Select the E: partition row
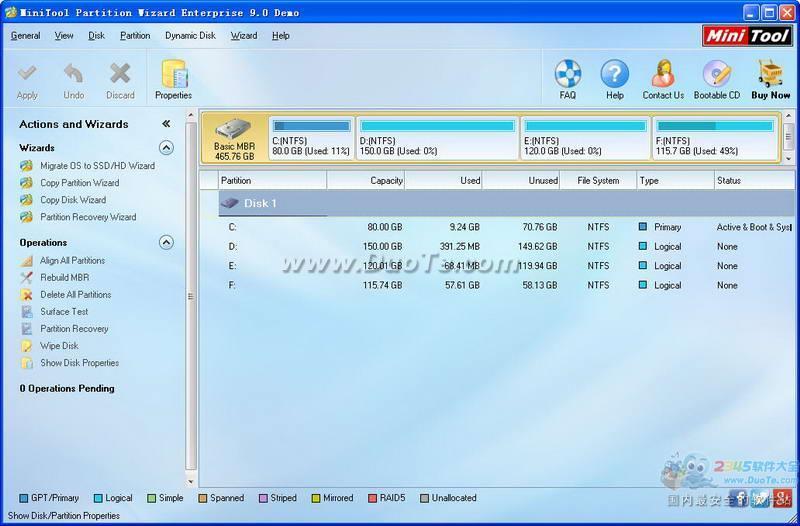 (507, 266)
